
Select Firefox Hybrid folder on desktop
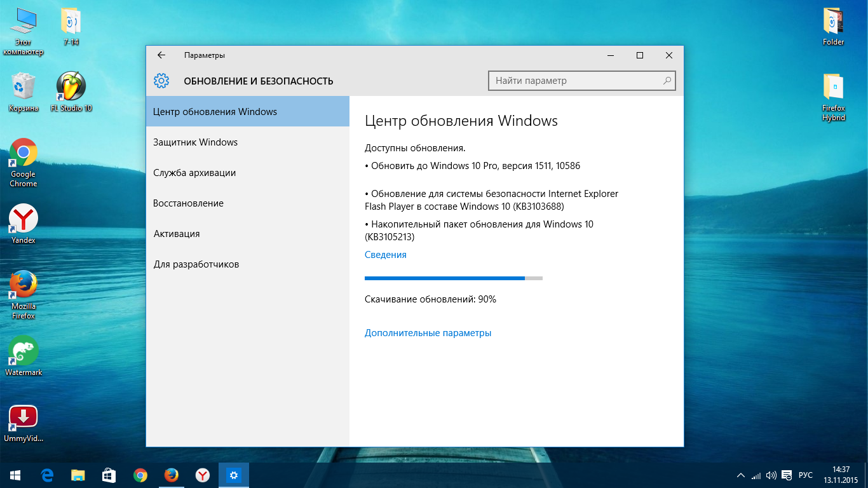point(833,98)
